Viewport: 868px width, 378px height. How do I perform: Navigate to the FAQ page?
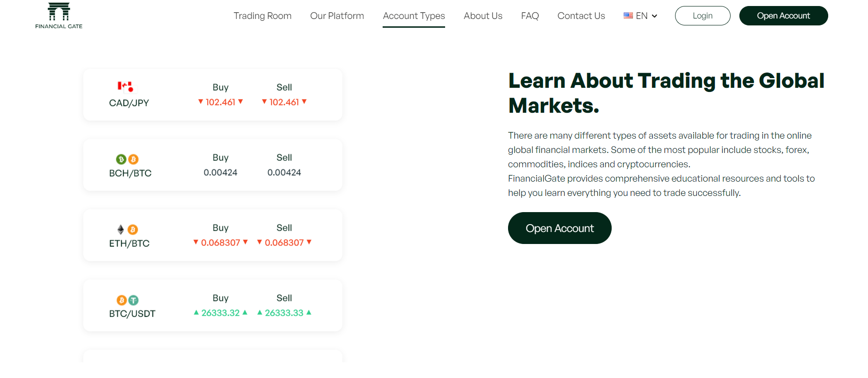point(530,16)
